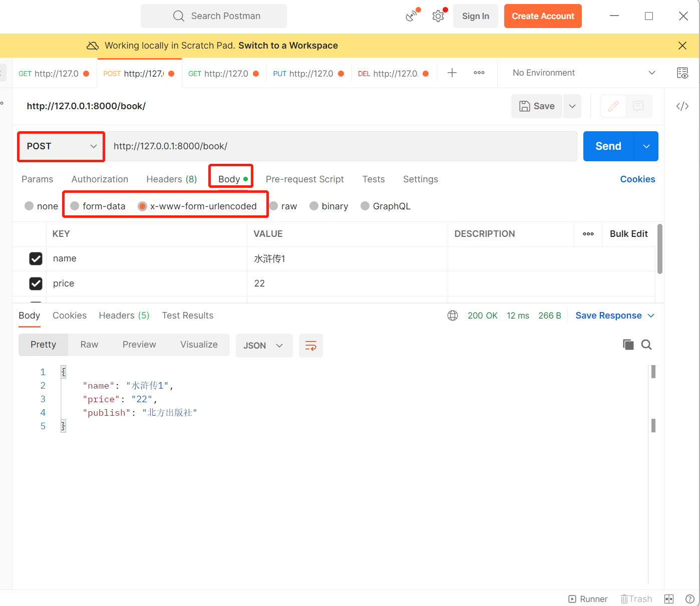The image size is (700, 606).
Task: Expand the Send button arrow dropdown
Action: (x=646, y=146)
